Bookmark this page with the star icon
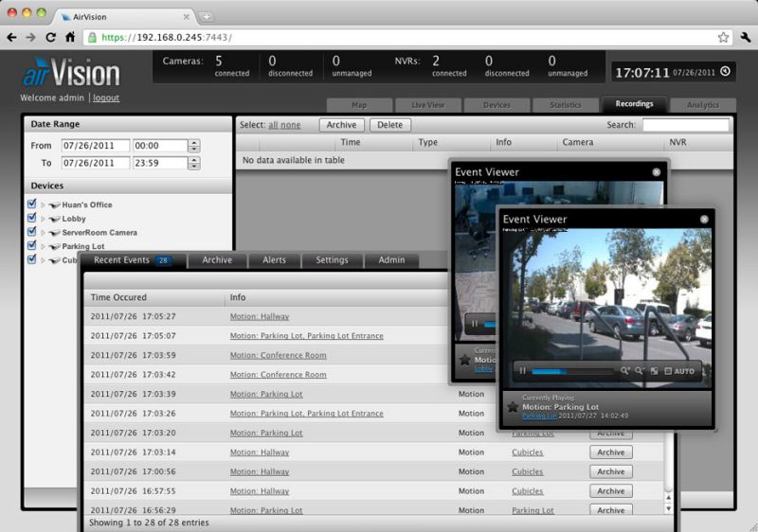Screen dimensions: 758x532 723,37
